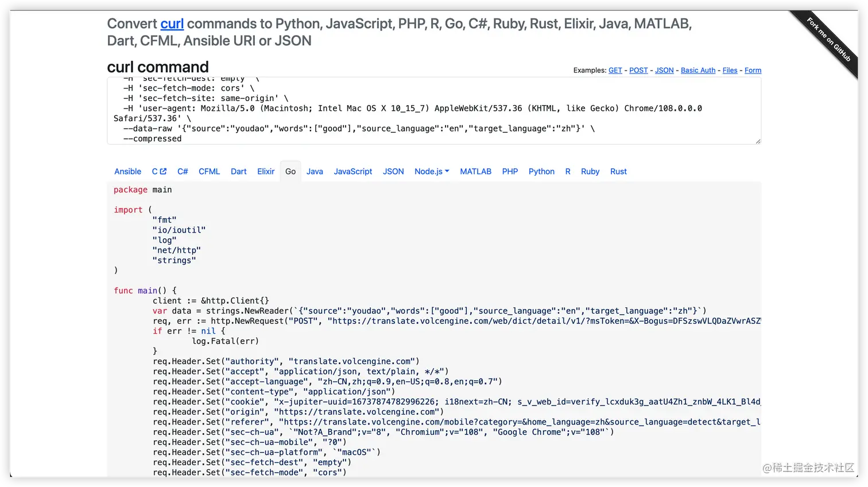Load the Files example

click(x=730, y=70)
